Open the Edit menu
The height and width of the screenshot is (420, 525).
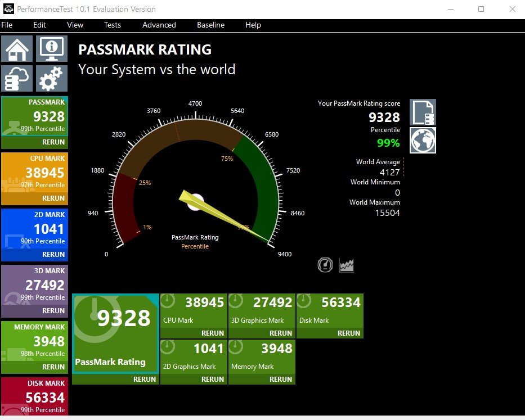39,25
